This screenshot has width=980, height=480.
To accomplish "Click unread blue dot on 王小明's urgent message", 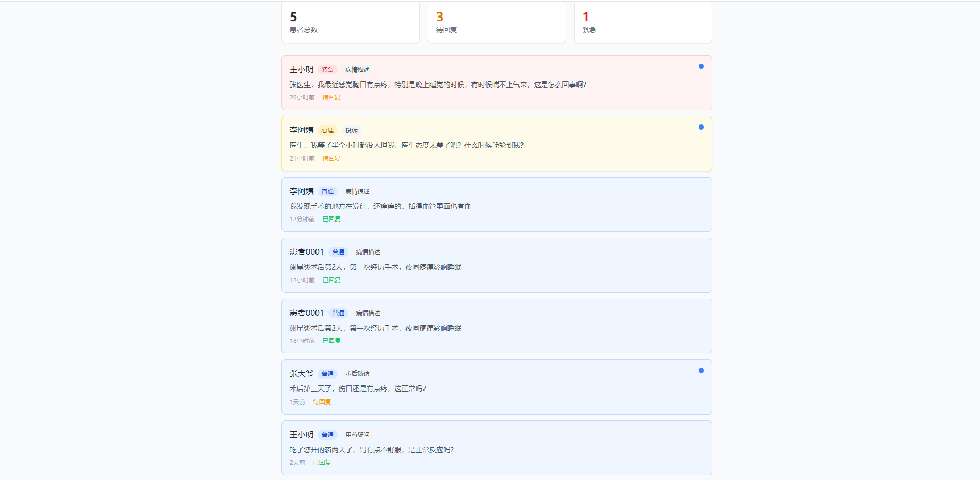I will [701, 66].
